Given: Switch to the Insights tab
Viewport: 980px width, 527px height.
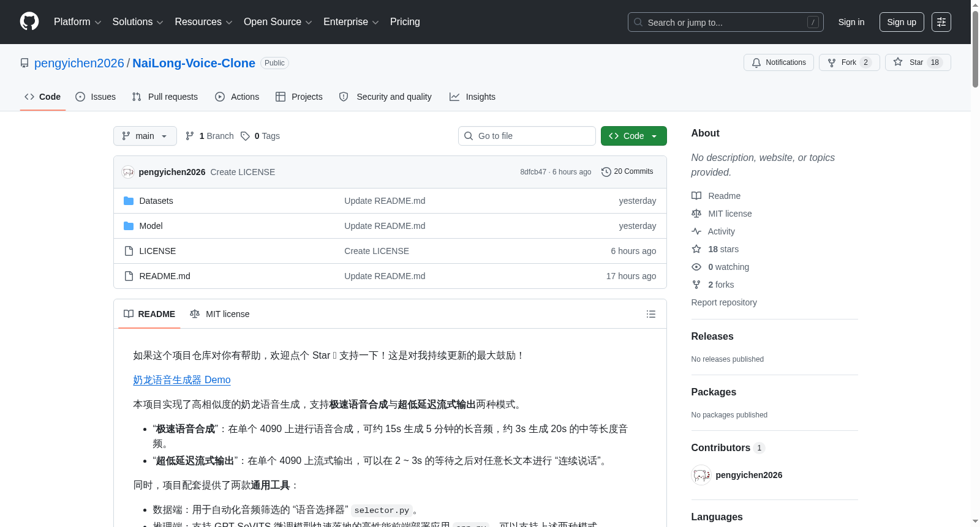Looking at the screenshot, I should 472,97.
